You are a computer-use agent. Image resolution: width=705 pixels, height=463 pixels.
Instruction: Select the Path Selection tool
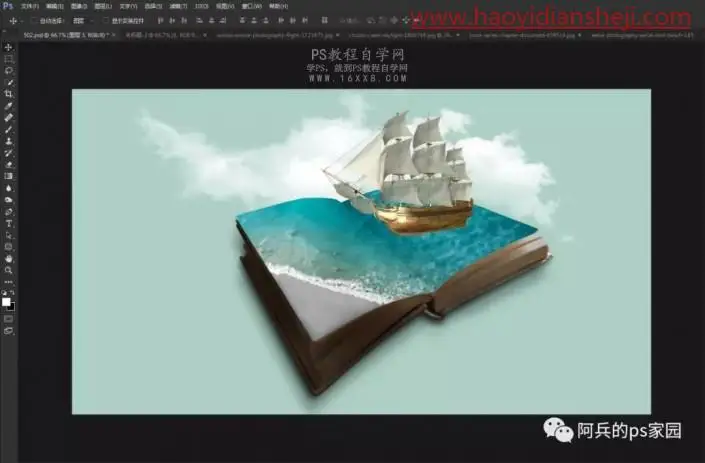9,235
